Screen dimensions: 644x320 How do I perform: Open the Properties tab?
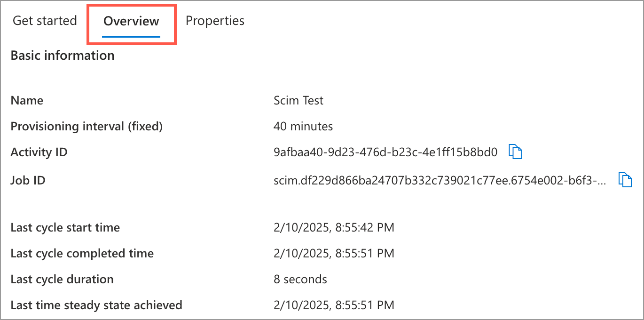tap(215, 21)
